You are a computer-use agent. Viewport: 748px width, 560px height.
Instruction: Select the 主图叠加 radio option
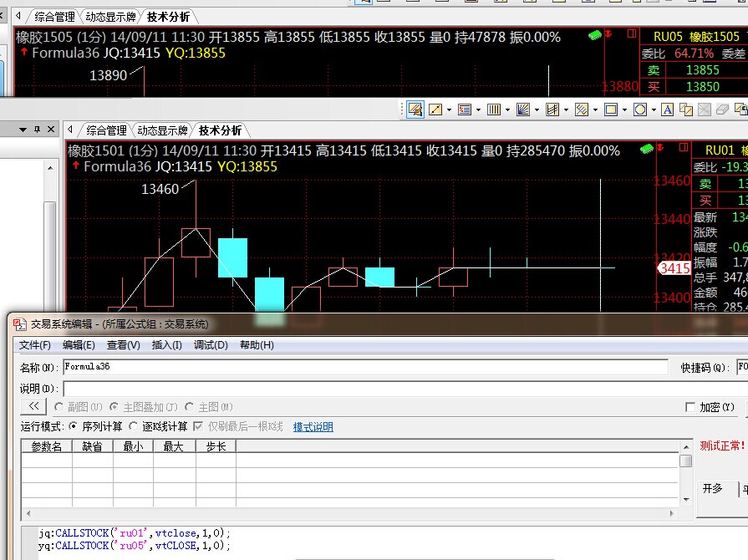tap(114, 407)
